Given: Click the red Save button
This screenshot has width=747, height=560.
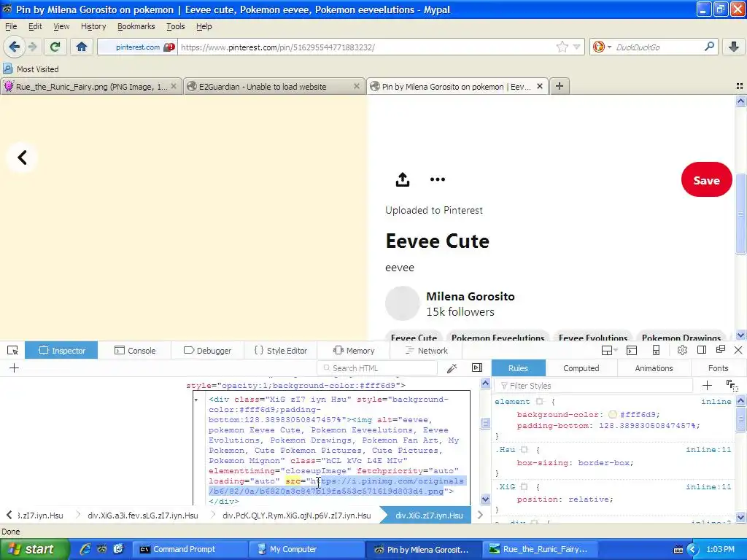Looking at the screenshot, I should 706,179.
